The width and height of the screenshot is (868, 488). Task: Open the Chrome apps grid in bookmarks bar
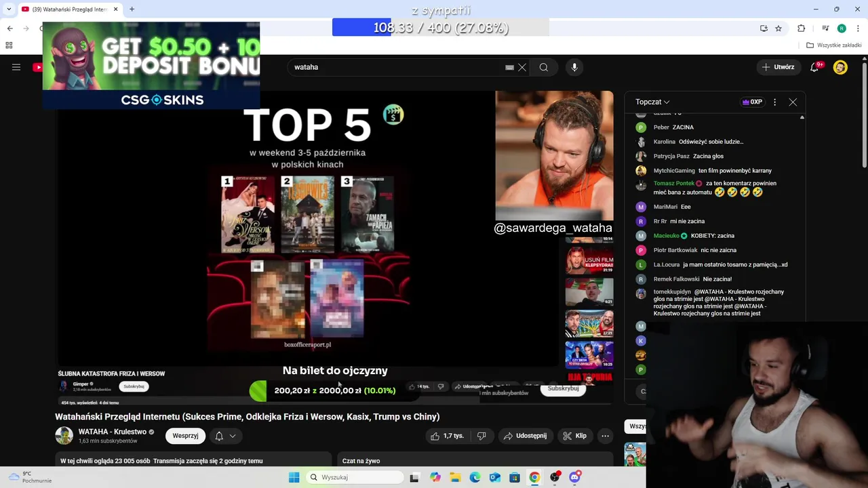[x=9, y=45]
